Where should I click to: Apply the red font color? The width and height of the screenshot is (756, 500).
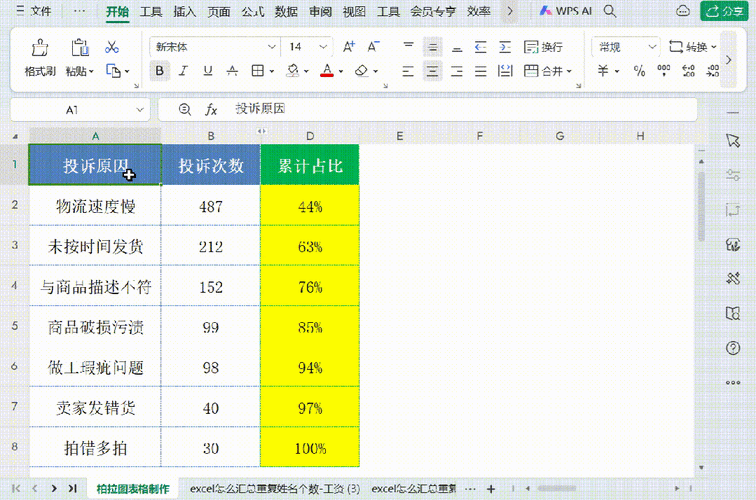click(x=327, y=71)
